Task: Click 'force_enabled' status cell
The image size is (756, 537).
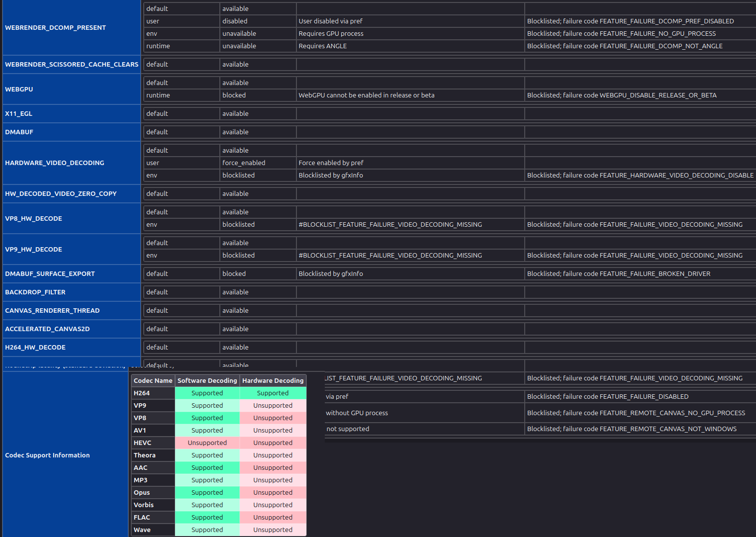Action: point(258,163)
